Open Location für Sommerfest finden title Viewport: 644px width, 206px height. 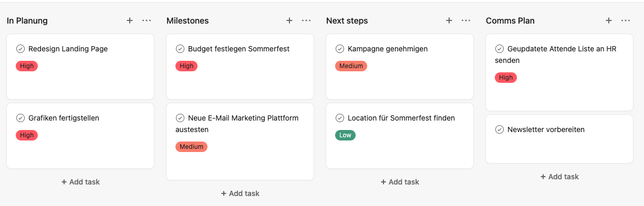pyautogui.click(x=401, y=118)
